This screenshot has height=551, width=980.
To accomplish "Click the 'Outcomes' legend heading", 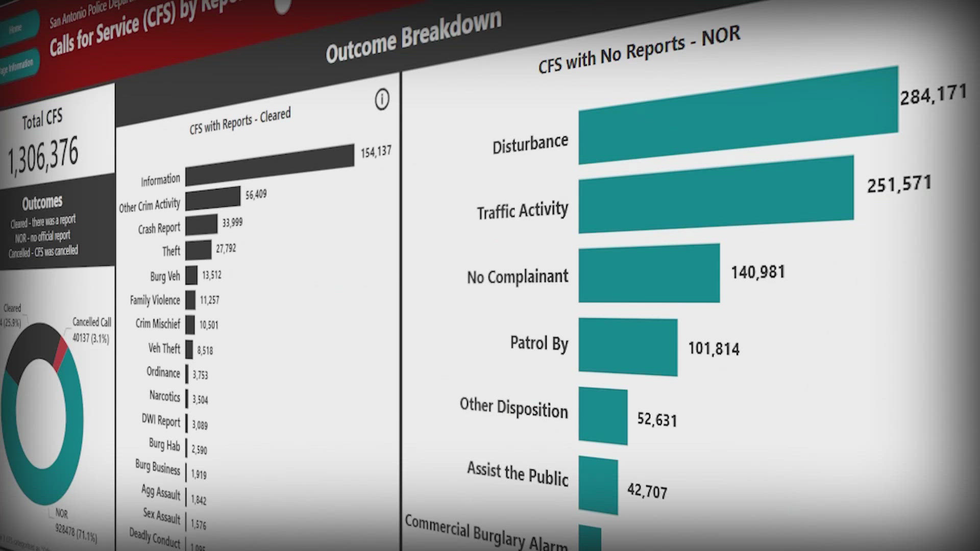I will pos(42,203).
